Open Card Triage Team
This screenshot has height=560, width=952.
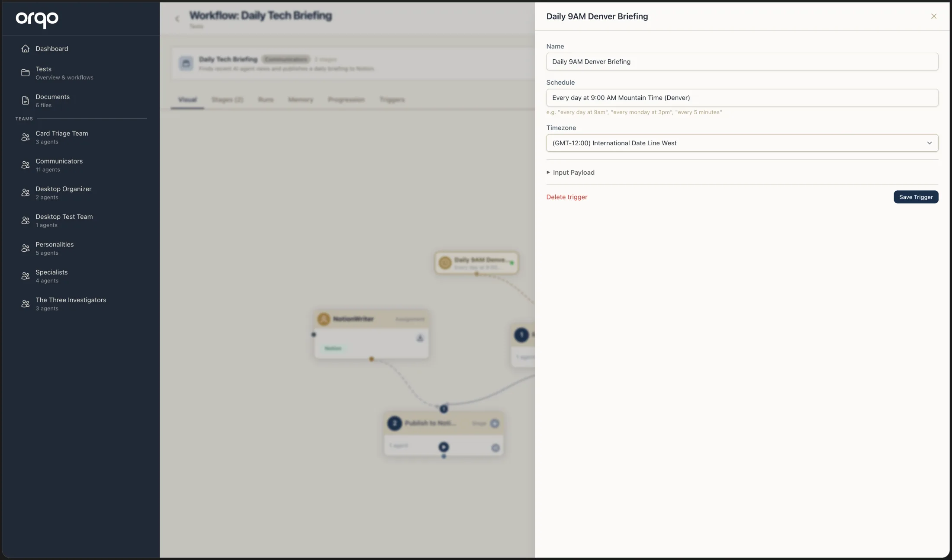(80, 137)
